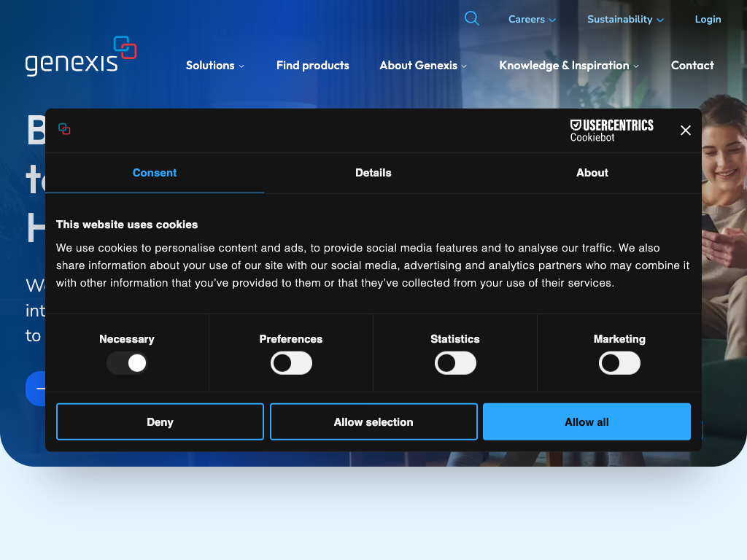
Task: Click the search magnifier icon
Action: pyautogui.click(x=472, y=19)
